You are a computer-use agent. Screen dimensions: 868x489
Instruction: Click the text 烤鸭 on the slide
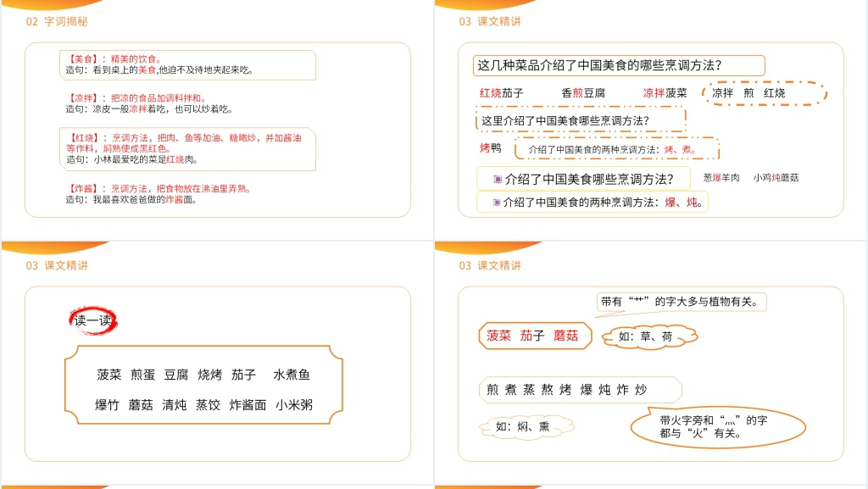coord(491,148)
